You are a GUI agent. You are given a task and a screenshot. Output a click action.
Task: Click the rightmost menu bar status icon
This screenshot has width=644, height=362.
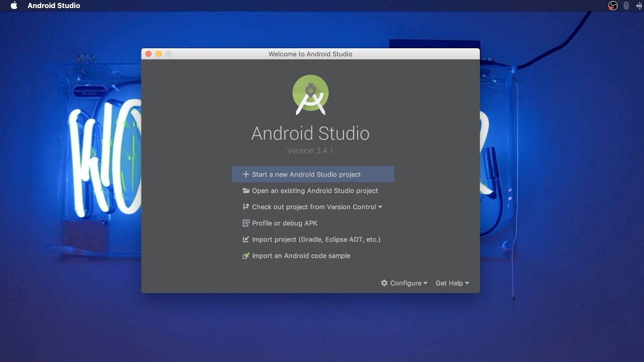coord(639,6)
